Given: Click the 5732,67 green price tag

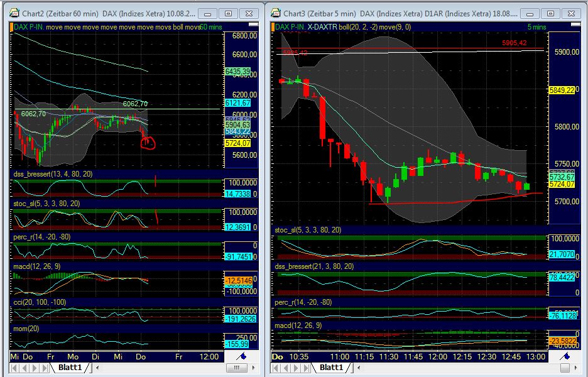Looking at the screenshot, I should pos(562,177).
